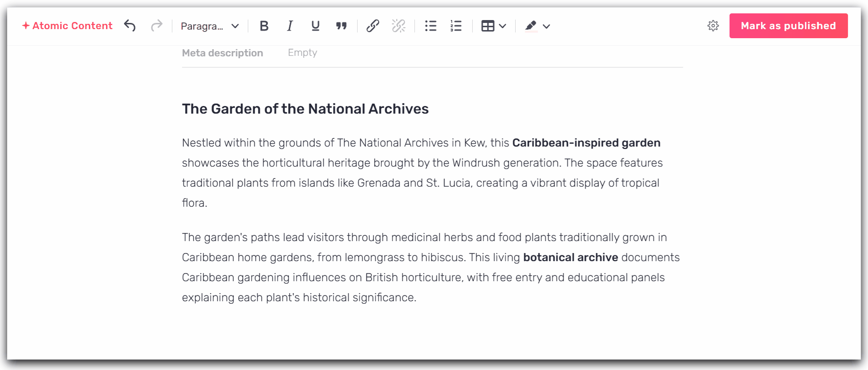Toggle bold formatting
Image resolution: width=868 pixels, height=370 pixels.
click(x=264, y=26)
